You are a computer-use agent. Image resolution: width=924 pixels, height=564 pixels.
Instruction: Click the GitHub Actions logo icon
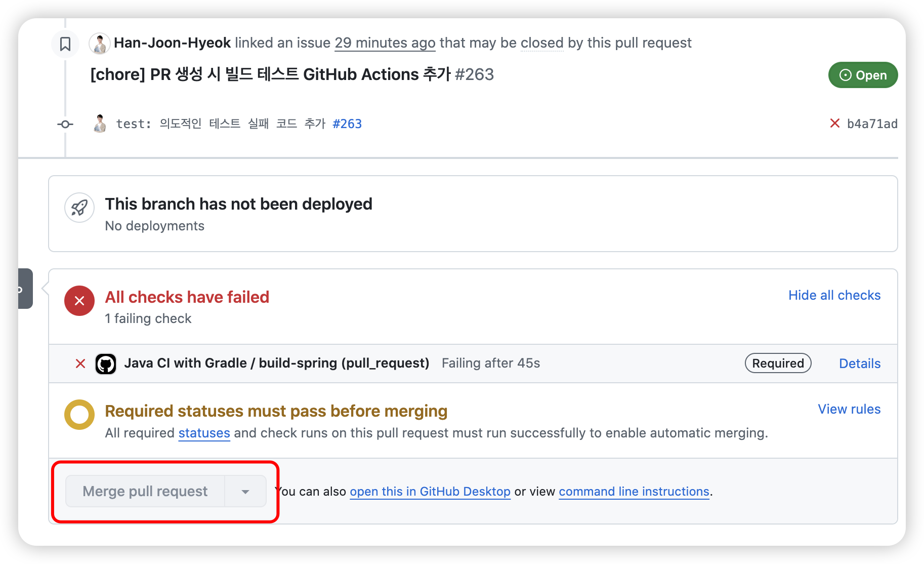106,364
